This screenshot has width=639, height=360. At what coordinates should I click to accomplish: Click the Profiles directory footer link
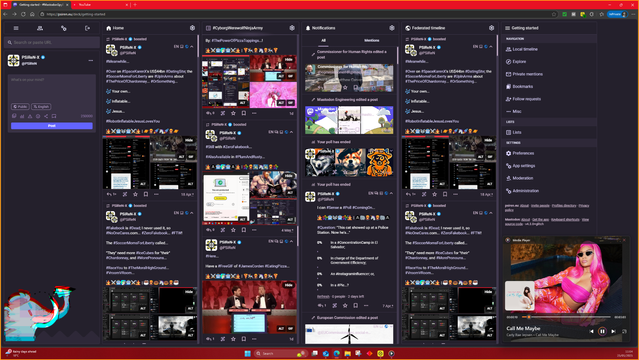[x=564, y=205]
